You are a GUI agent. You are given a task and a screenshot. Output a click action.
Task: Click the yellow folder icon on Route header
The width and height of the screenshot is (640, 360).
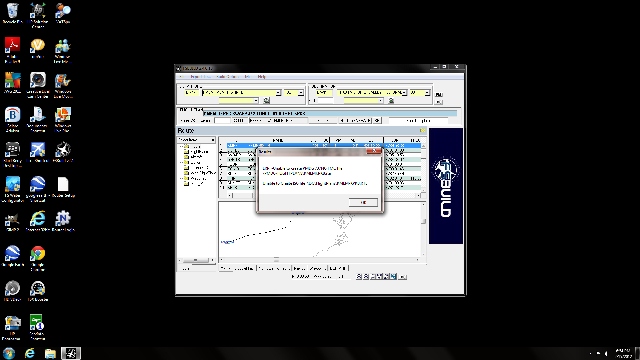tap(422, 131)
